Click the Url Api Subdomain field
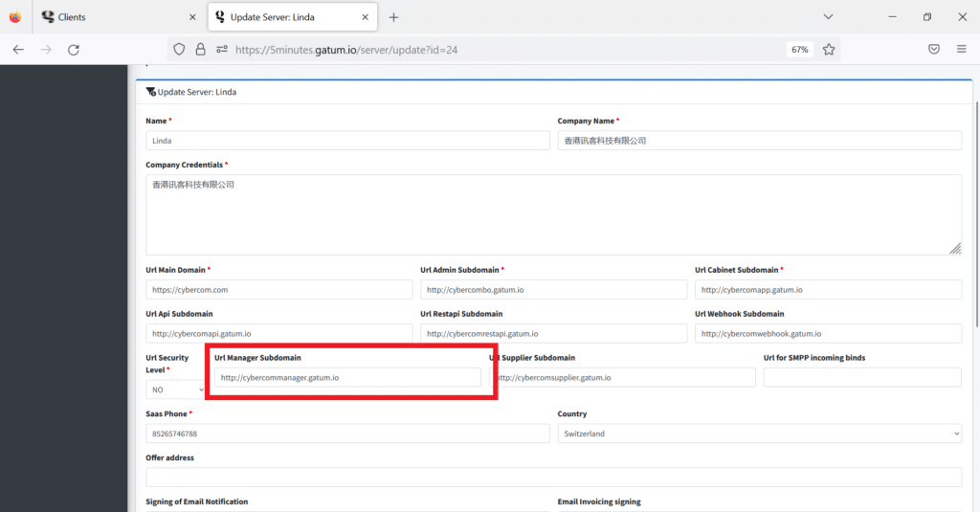 (278, 333)
